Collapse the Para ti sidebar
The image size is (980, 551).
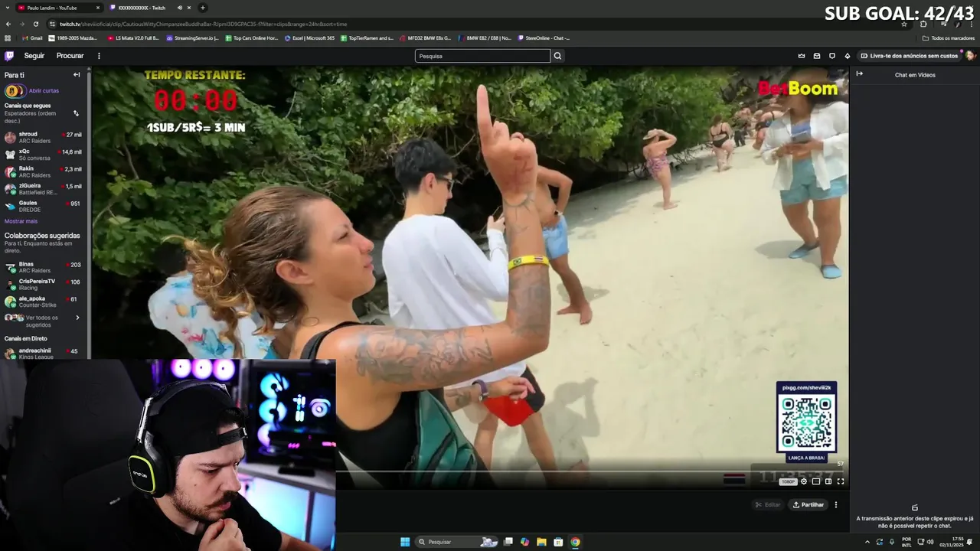coord(77,75)
